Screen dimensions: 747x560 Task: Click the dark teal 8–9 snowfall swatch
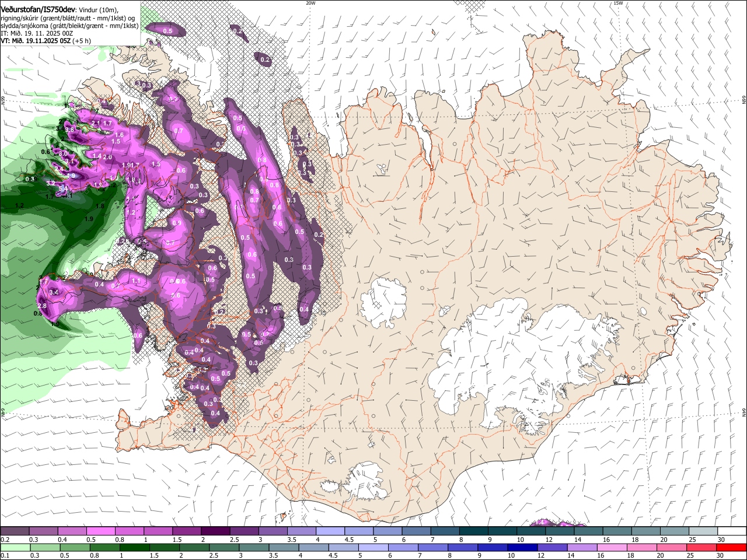pyautogui.click(x=473, y=531)
